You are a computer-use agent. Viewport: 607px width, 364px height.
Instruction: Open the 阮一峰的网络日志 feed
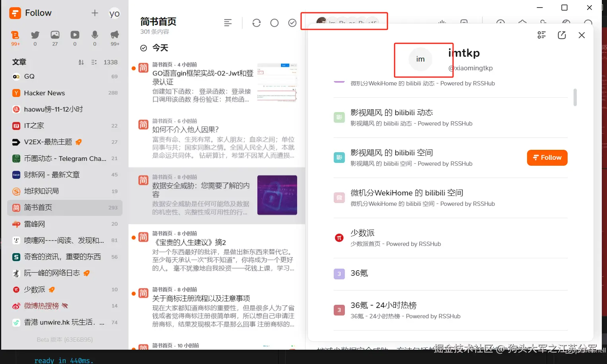coord(65,273)
